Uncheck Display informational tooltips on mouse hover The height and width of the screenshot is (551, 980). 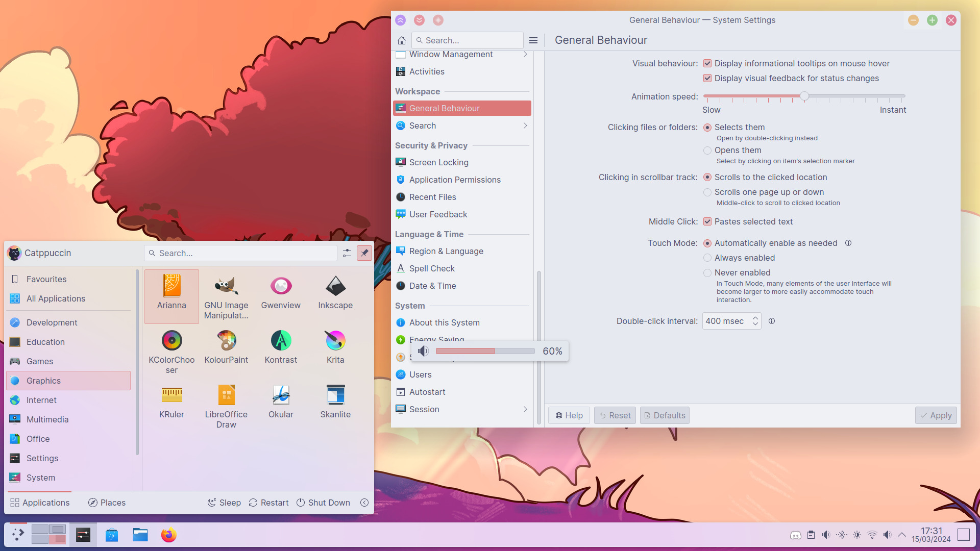click(x=707, y=63)
